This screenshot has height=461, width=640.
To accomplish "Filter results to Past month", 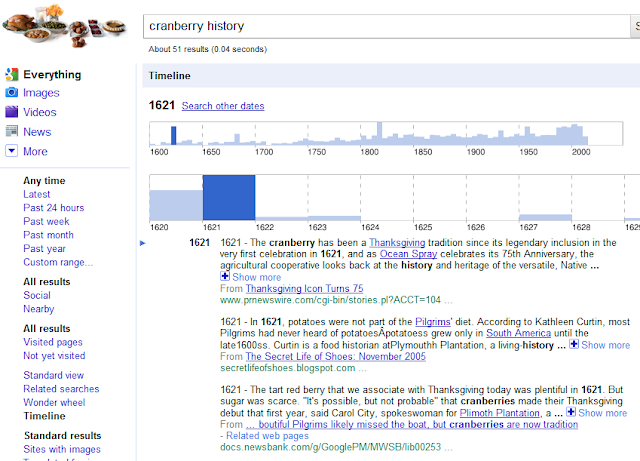I will click(x=49, y=235).
